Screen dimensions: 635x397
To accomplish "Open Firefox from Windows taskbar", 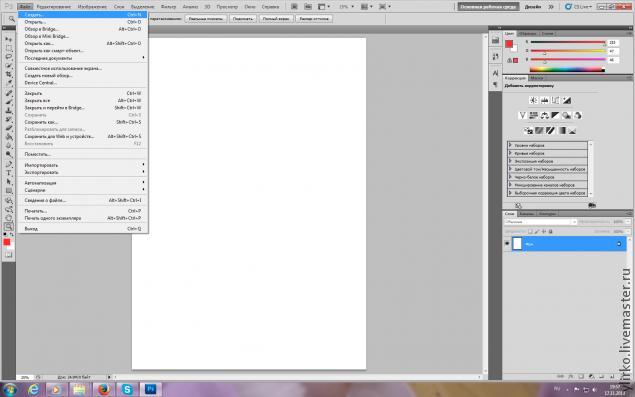I will [x=104, y=389].
